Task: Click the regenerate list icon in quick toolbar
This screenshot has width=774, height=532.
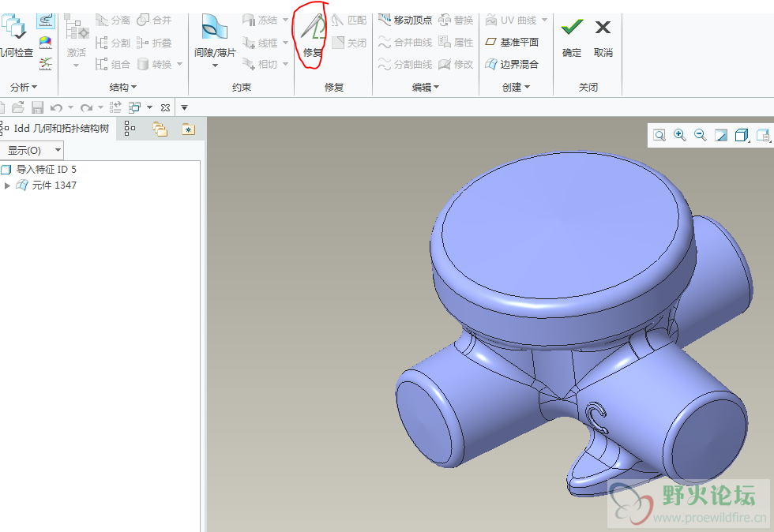Action: coord(115,107)
